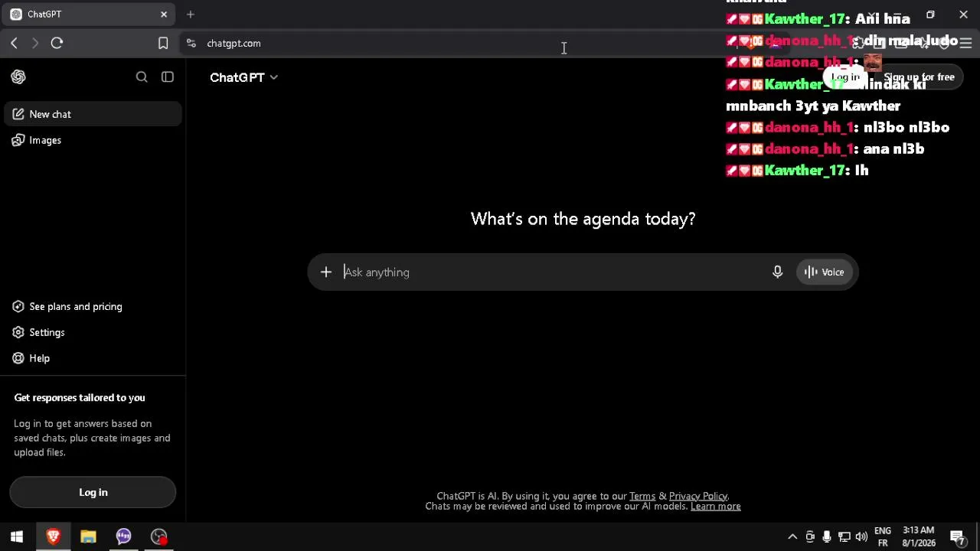Open a new browser tab
980x551 pixels.
tap(191, 15)
